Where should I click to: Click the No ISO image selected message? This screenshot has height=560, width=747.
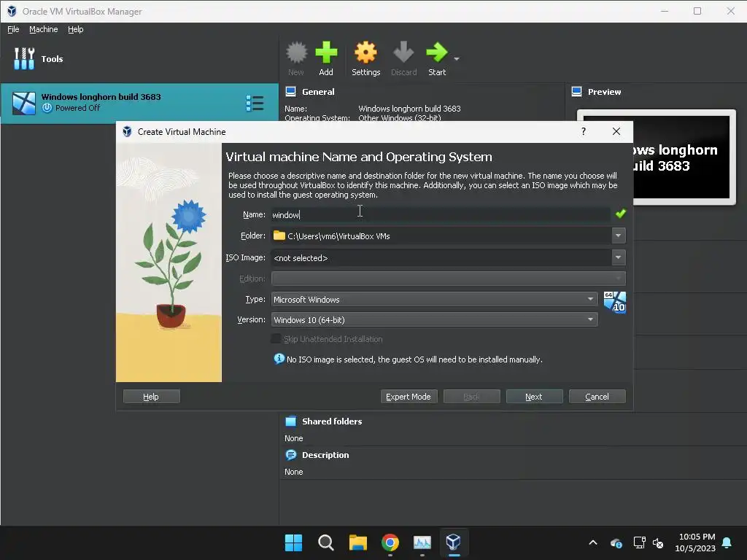coord(414,359)
